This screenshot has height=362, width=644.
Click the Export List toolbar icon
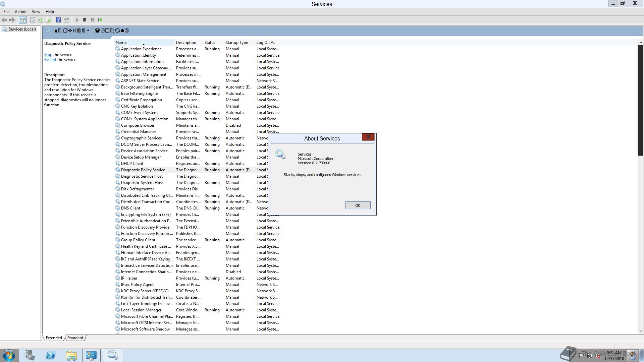point(48,20)
